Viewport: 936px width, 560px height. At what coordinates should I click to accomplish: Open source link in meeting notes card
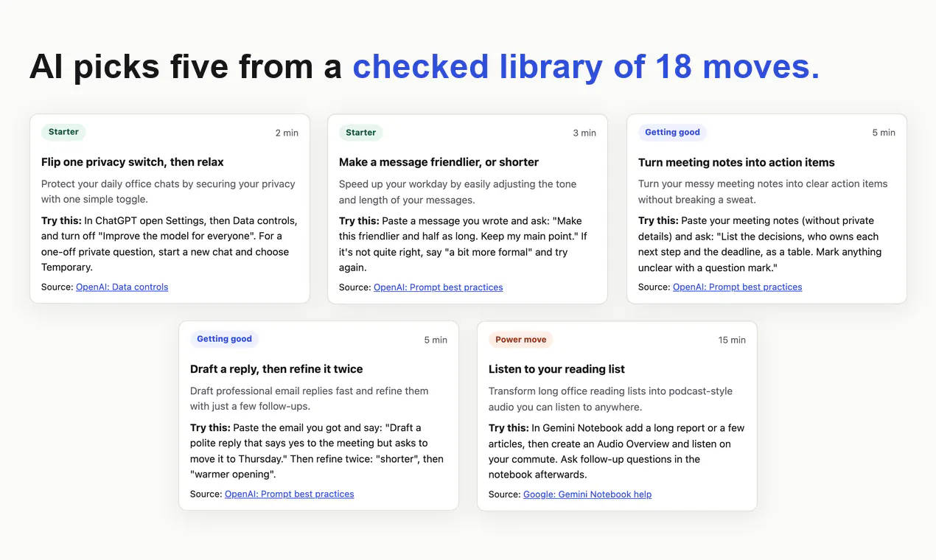[737, 287]
